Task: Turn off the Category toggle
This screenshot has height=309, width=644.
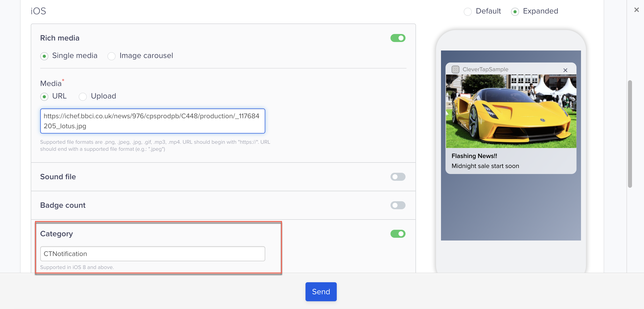Action: 397,234
